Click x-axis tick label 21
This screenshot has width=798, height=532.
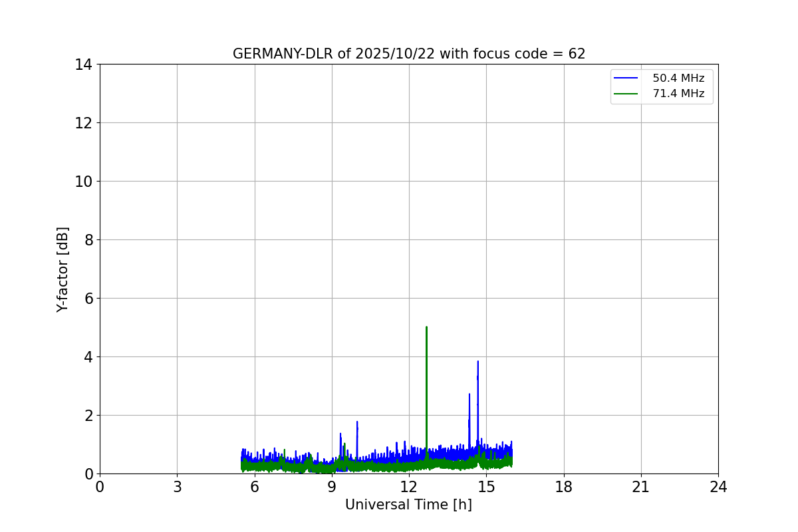tap(641, 487)
